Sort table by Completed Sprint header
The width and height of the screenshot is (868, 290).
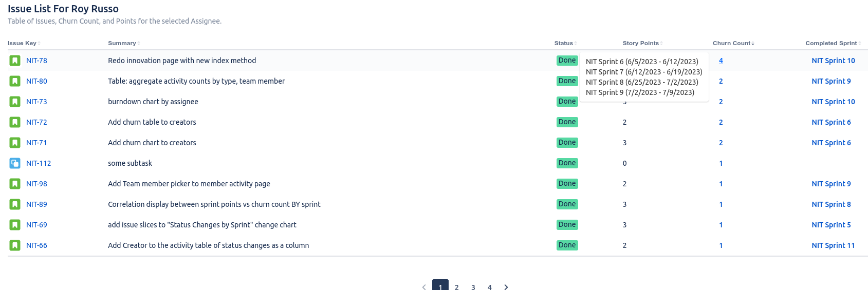point(833,43)
